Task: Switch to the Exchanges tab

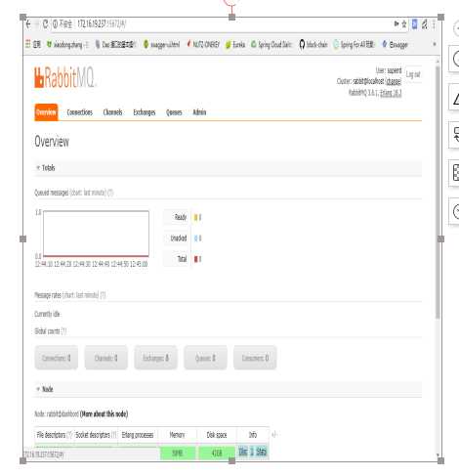Action: (145, 112)
